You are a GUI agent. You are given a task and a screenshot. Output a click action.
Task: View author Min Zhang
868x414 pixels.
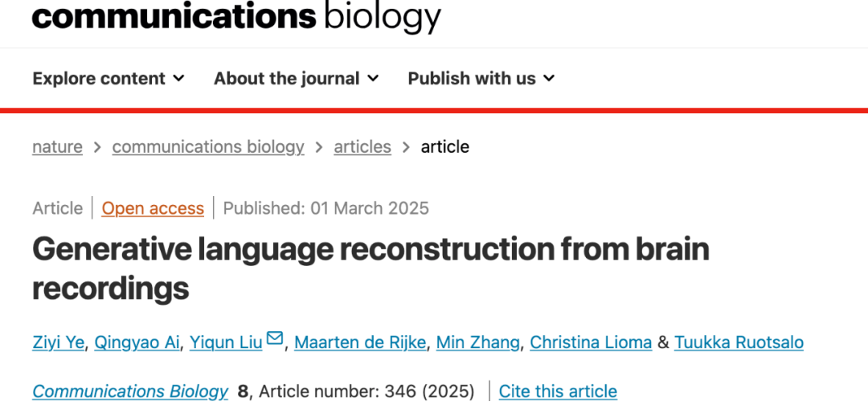(477, 342)
